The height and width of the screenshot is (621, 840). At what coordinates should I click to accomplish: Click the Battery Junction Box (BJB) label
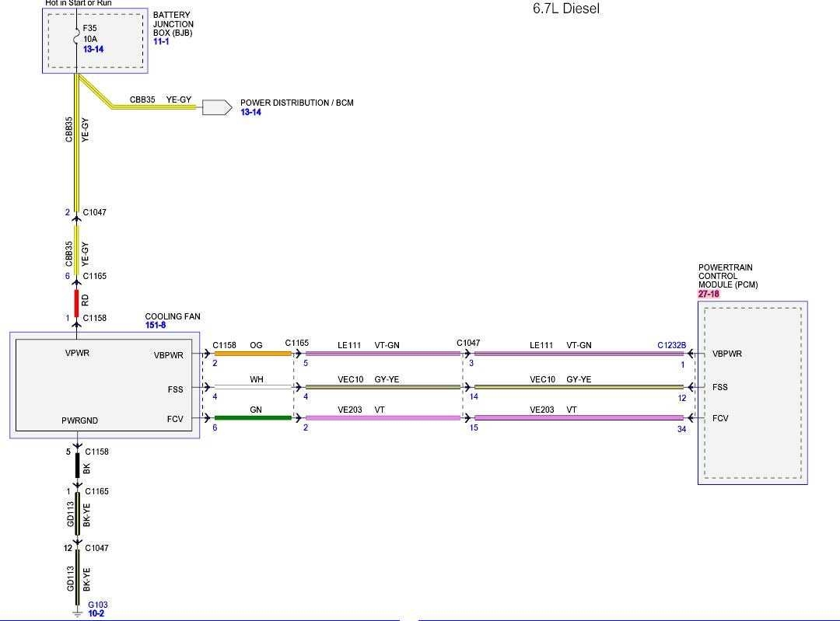(173, 24)
